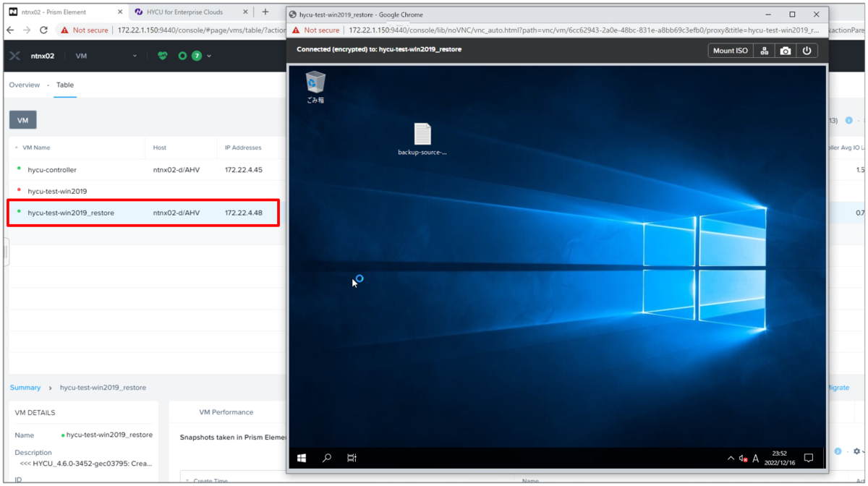Sort by the IP Addresses column header
The width and height of the screenshot is (868, 486).
pyautogui.click(x=243, y=148)
